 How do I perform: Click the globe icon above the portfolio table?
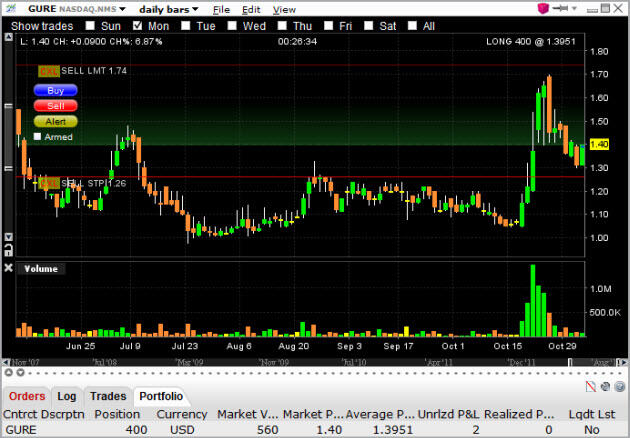604,388
